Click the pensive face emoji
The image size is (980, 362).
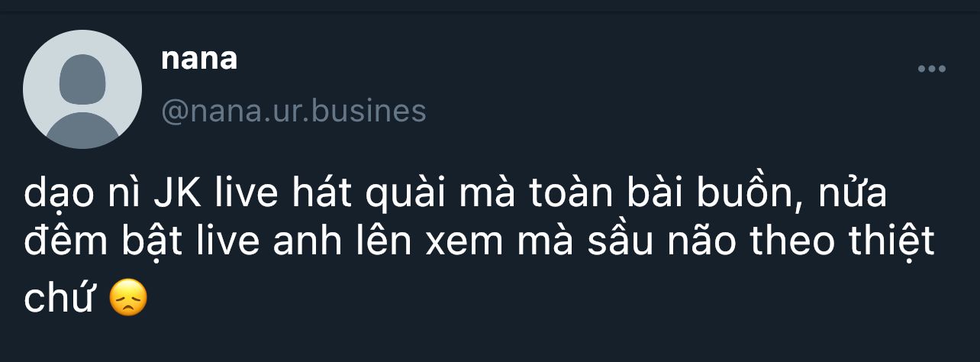coord(127,299)
